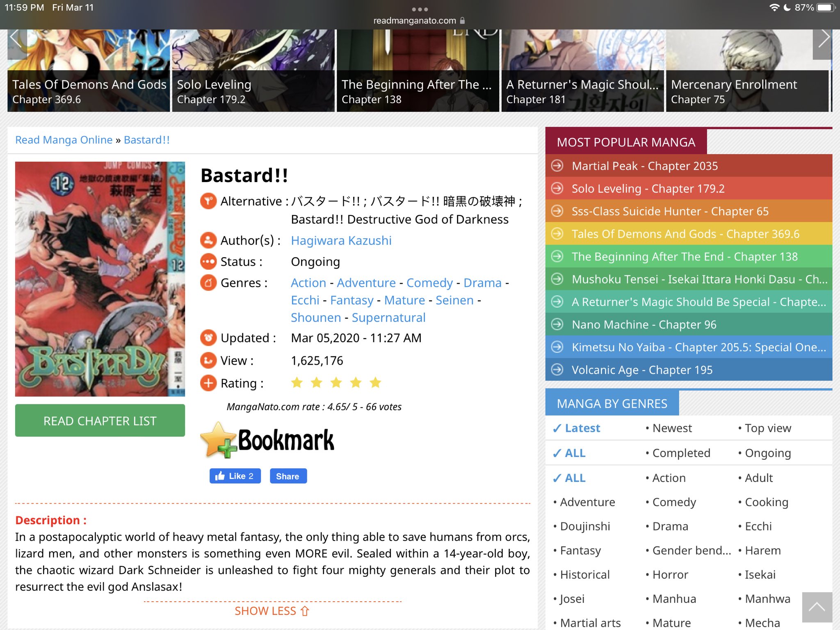Viewport: 840px width, 630px height.
Task: Click the READ CHAPTER LIST button
Action: 100,421
